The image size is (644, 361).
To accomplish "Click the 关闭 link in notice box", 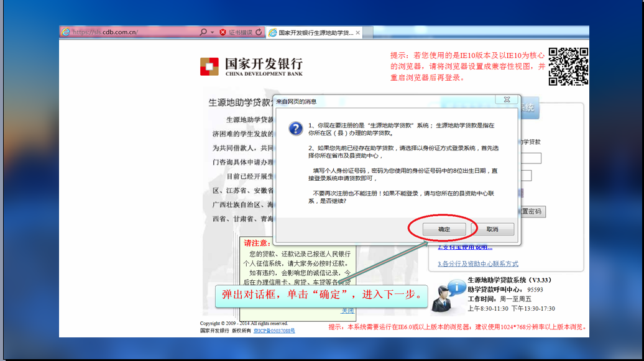I will [x=347, y=311].
